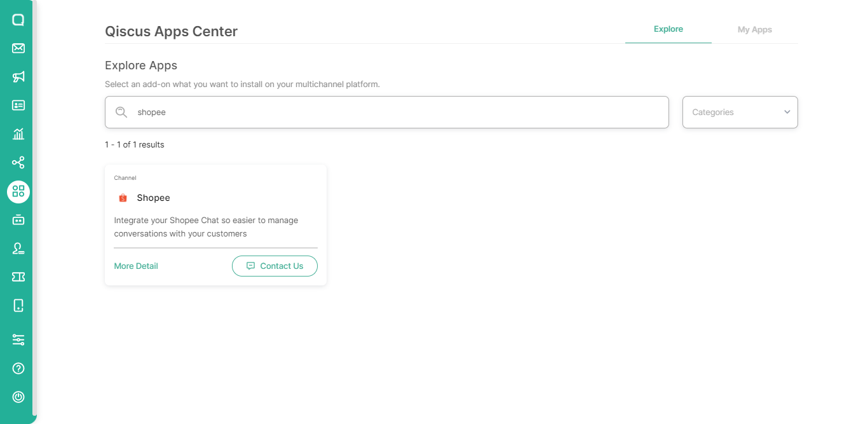
Task: Open the Qiscus chat logo icon
Action: click(18, 20)
